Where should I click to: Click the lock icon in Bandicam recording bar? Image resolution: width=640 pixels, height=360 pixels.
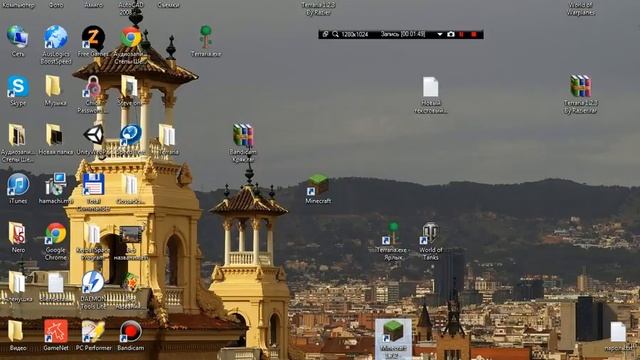(x=325, y=34)
